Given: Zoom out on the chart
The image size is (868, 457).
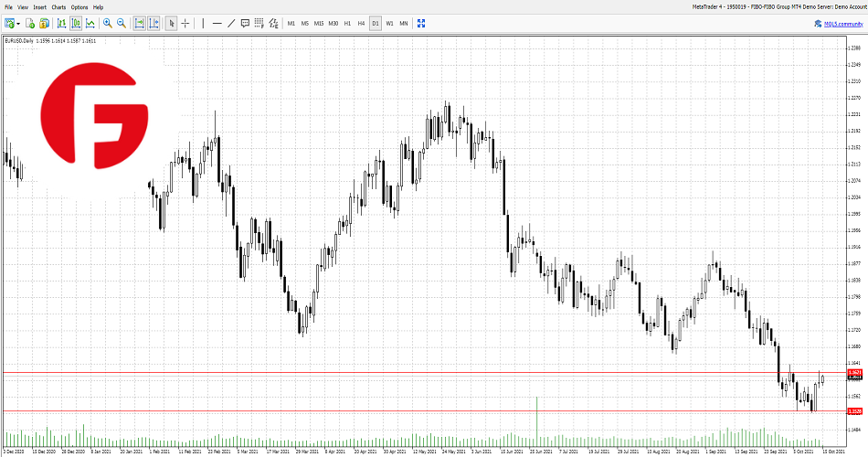Looking at the screenshot, I should tap(122, 23).
